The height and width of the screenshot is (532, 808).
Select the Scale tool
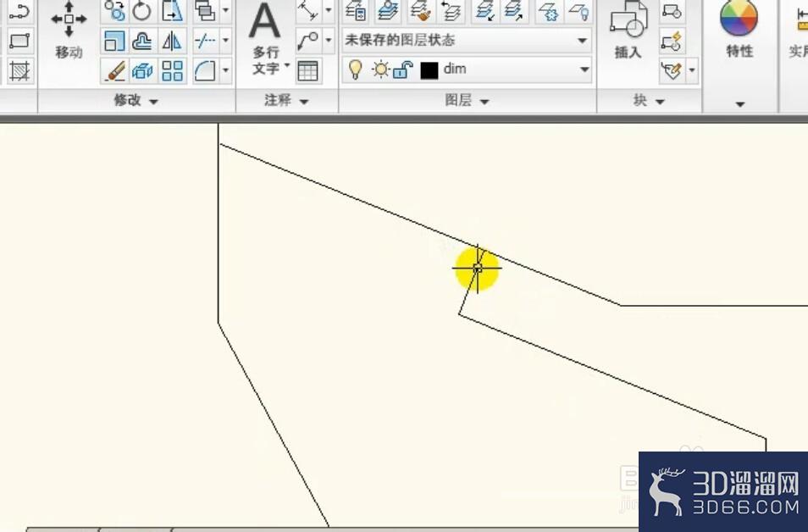point(113,41)
